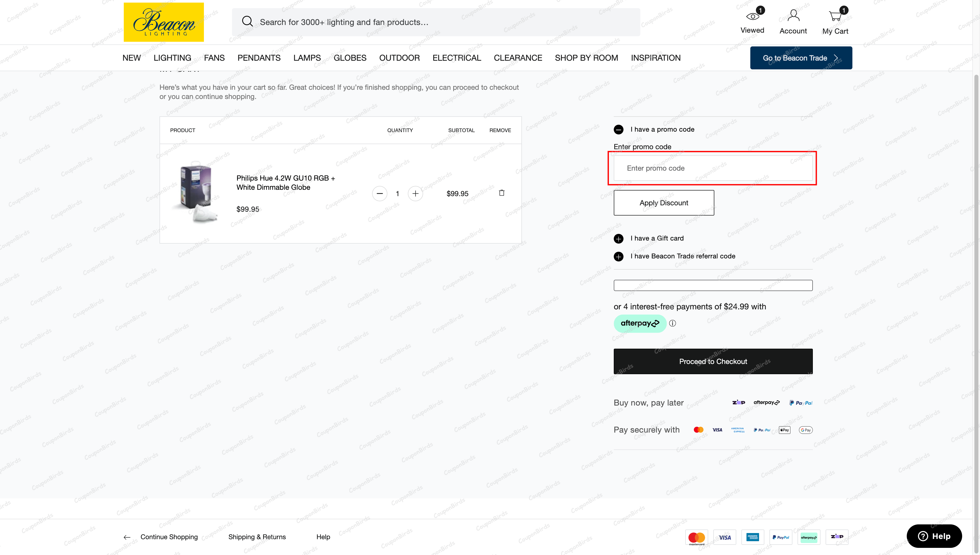Open My Cart icon
Screen dimensions: 980x555
(835, 16)
